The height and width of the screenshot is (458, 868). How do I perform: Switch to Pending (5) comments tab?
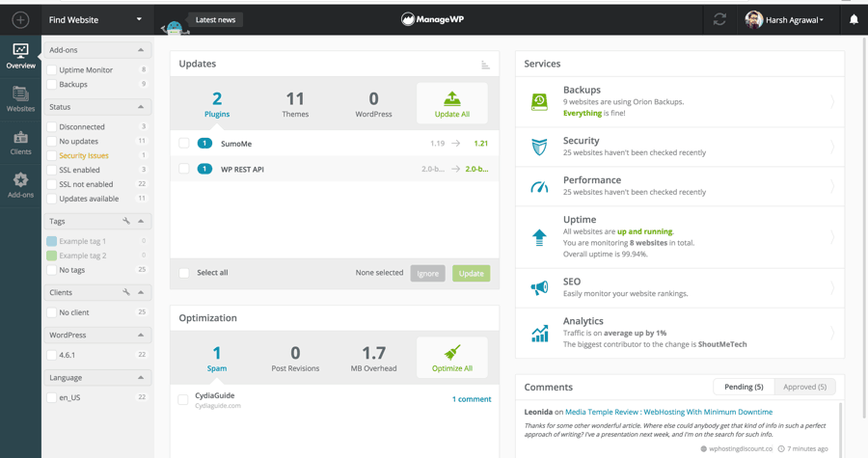(744, 387)
